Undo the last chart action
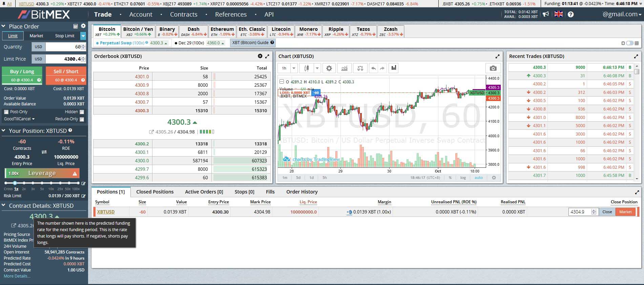 [373, 68]
